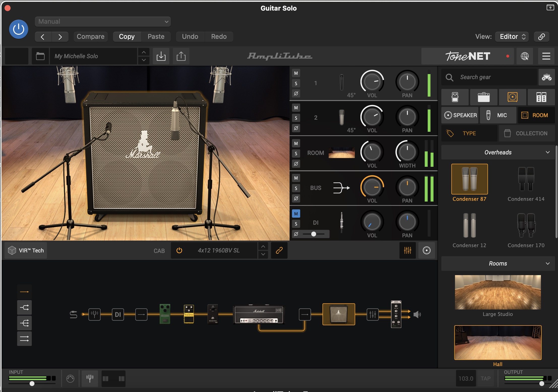Click the palette icon in bottom bar

tap(70, 378)
